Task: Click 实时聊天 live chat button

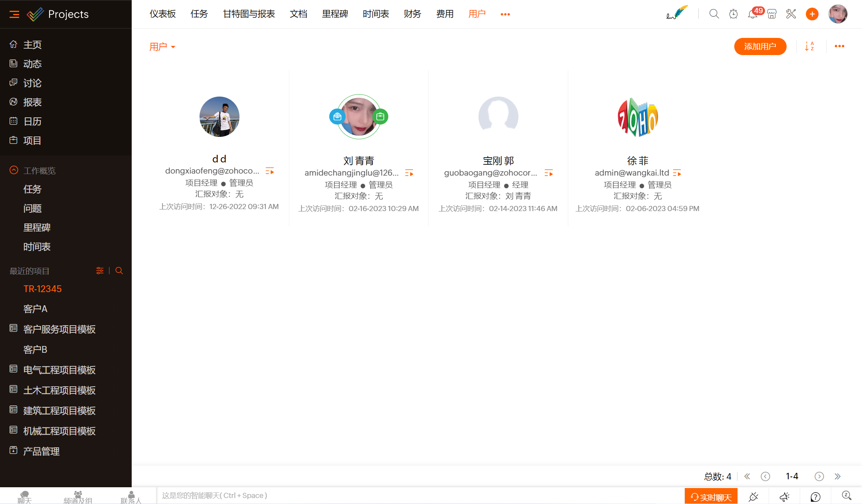Action: [x=711, y=497]
